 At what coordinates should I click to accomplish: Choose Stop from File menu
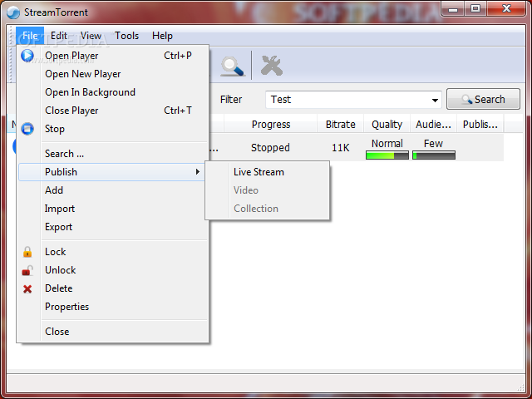(113, 129)
